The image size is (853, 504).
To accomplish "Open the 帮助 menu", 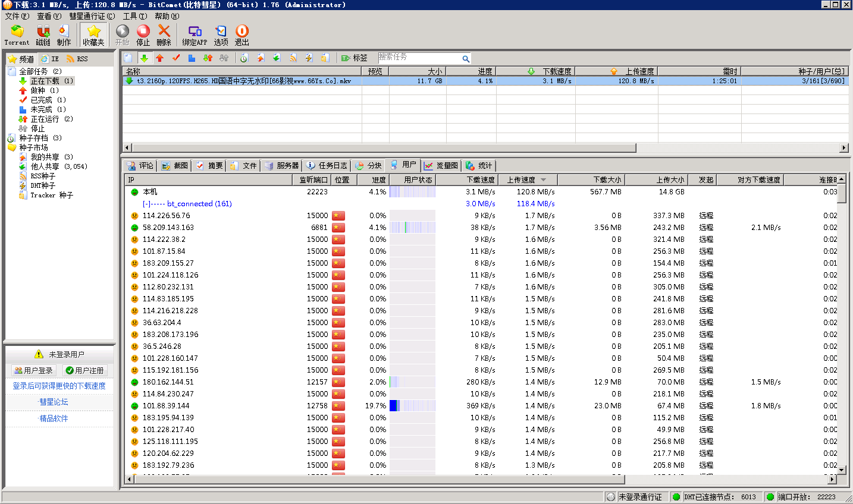I will pos(167,16).
